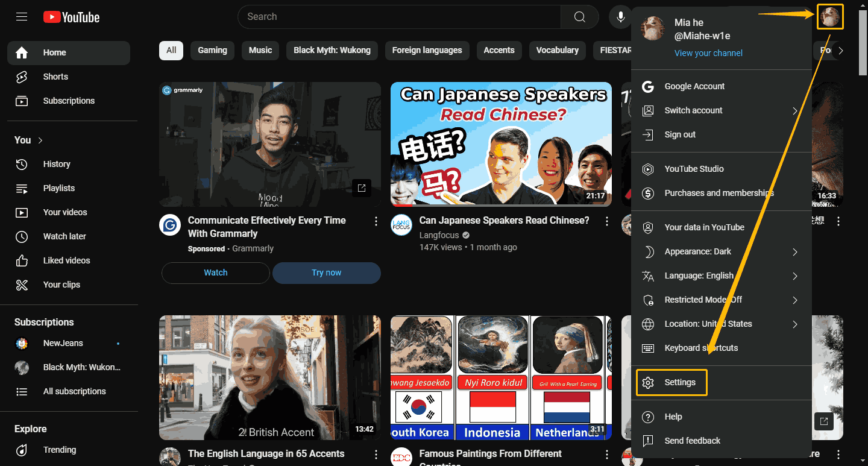The image size is (868, 466).
Task: Open Can Japanese Speakers Read Chinese title
Action: click(x=505, y=221)
